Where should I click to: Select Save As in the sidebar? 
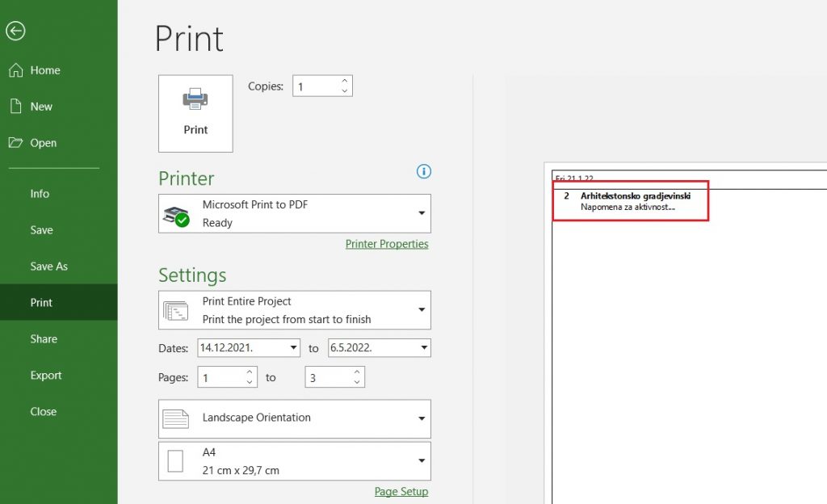click(48, 267)
